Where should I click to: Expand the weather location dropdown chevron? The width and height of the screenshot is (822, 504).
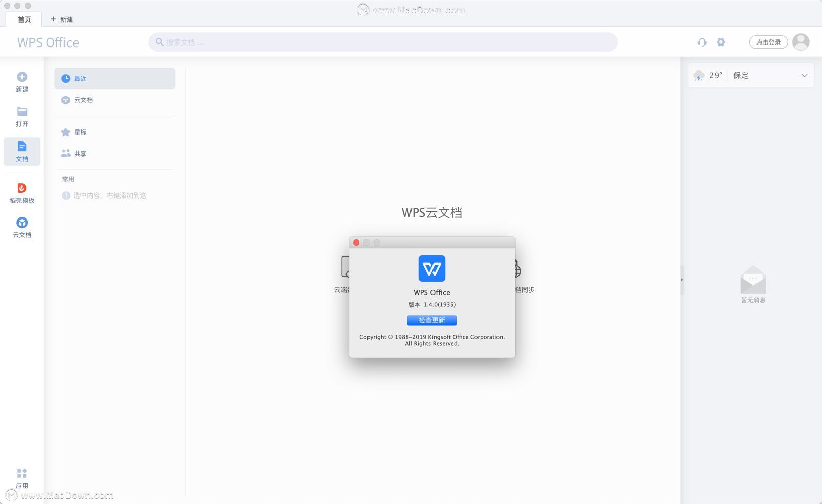coord(804,75)
